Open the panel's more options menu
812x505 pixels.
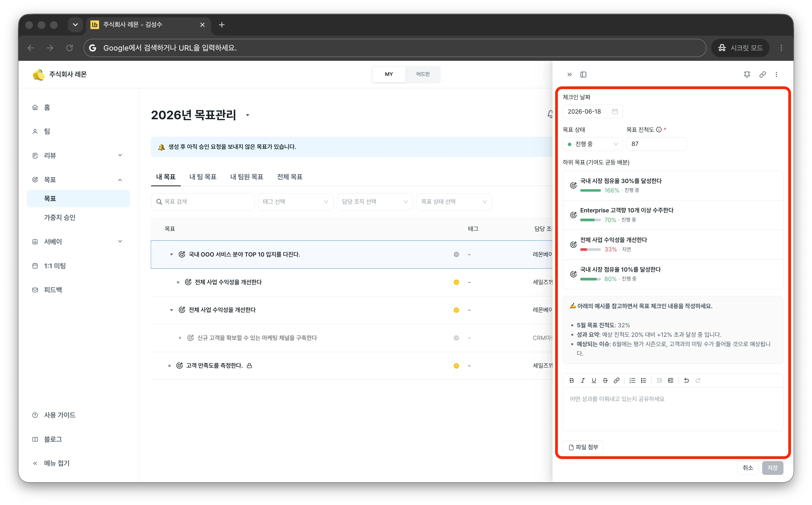(776, 75)
